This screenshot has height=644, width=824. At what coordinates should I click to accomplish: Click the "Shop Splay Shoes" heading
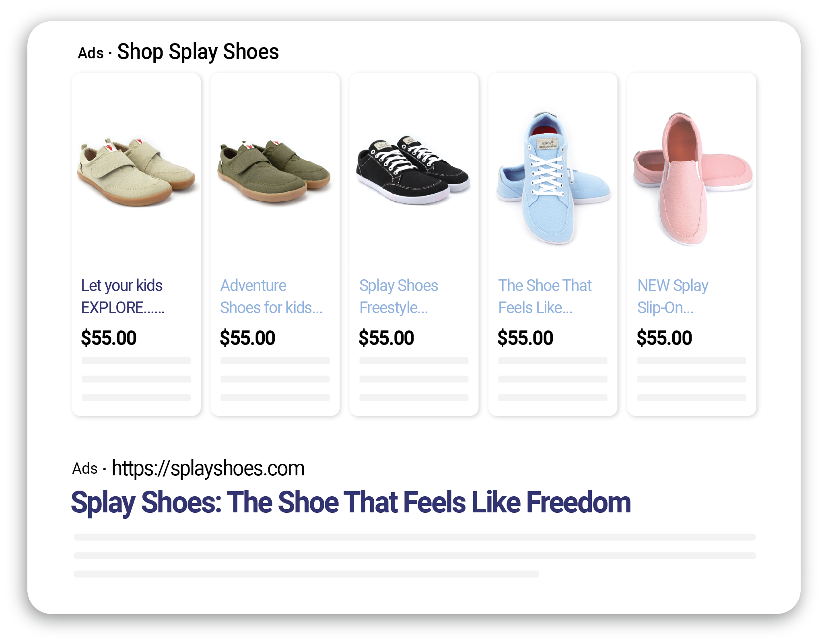click(x=198, y=52)
